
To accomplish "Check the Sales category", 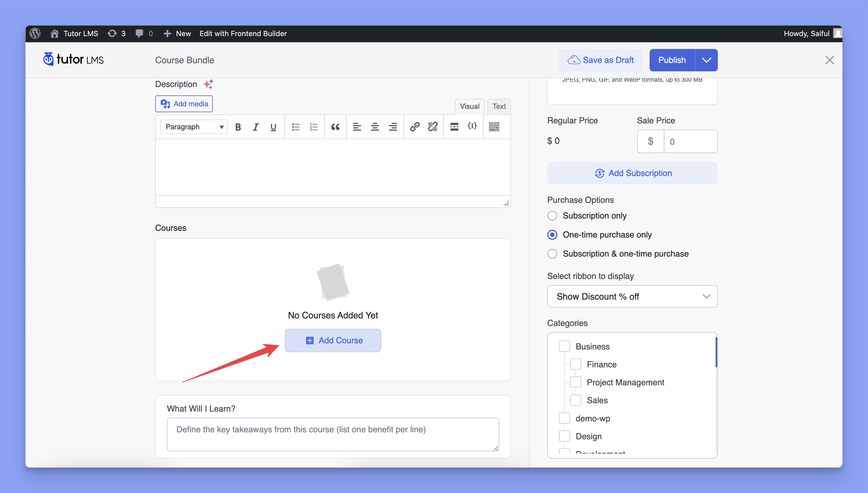I will (575, 400).
